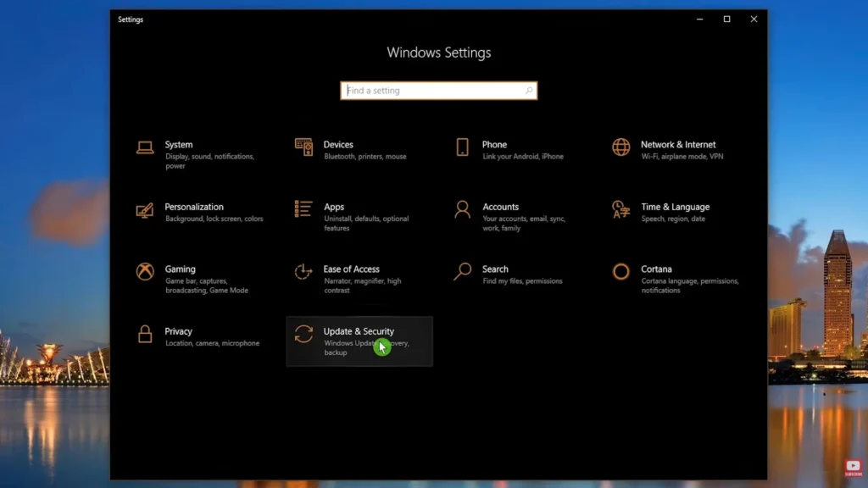Select the Time & Language heading
Viewport: 868px width, 488px height.
click(x=675, y=207)
